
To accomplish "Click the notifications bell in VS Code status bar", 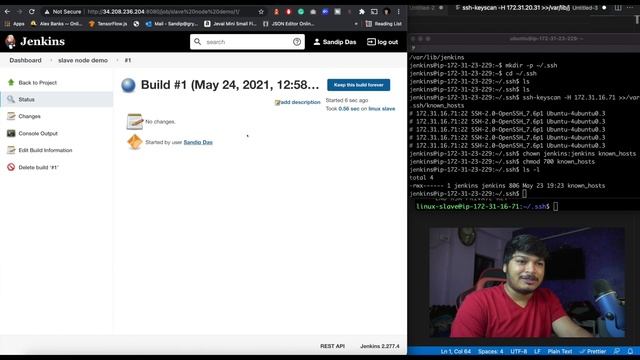I will [x=630, y=351].
